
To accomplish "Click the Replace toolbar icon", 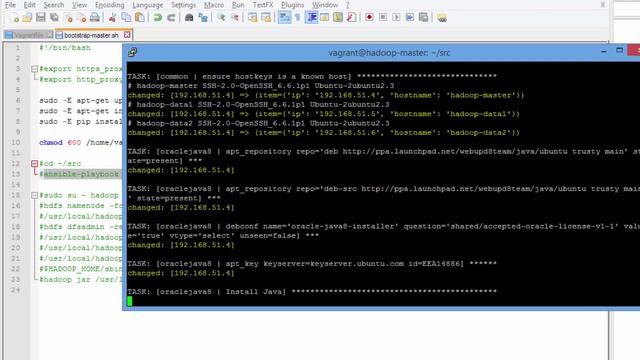I will coord(202,18).
